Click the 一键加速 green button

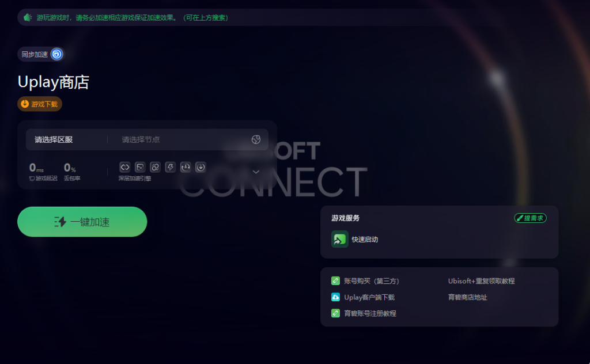click(82, 222)
